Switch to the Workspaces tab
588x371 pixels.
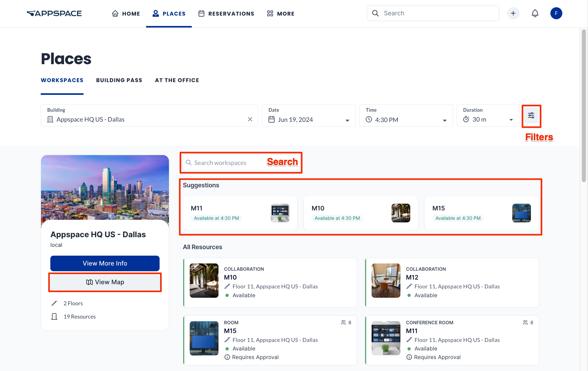point(62,80)
